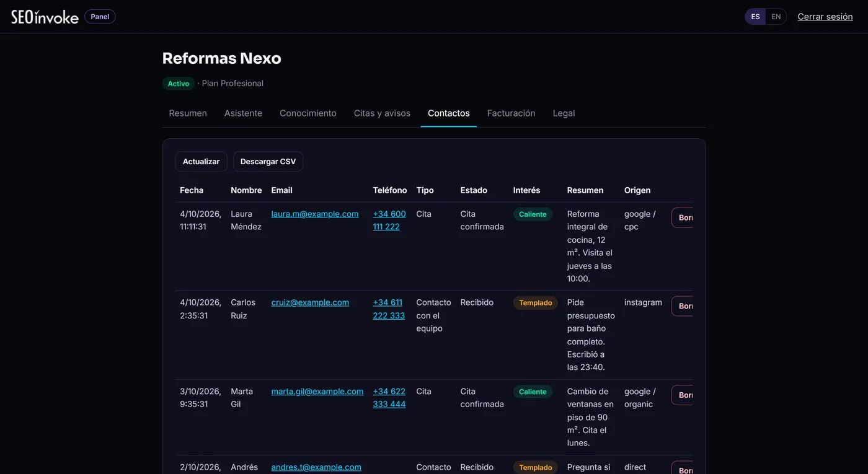Click the cruiz@example.com email link
Image resolution: width=868 pixels, height=474 pixels.
point(310,302)
